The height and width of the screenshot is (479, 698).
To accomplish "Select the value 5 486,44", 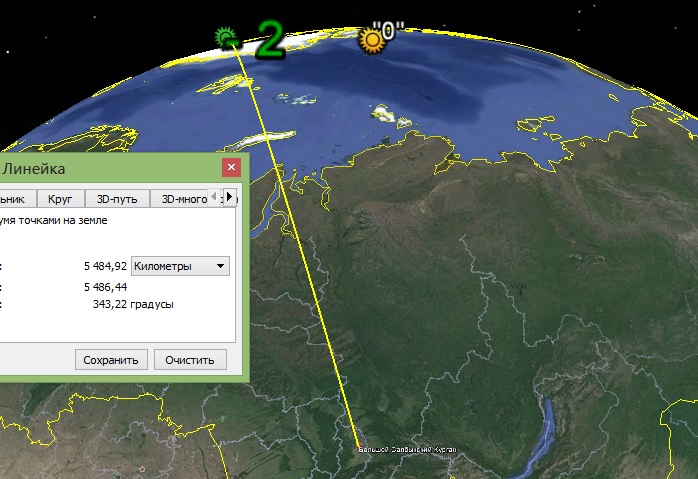I will pos(106,287).
